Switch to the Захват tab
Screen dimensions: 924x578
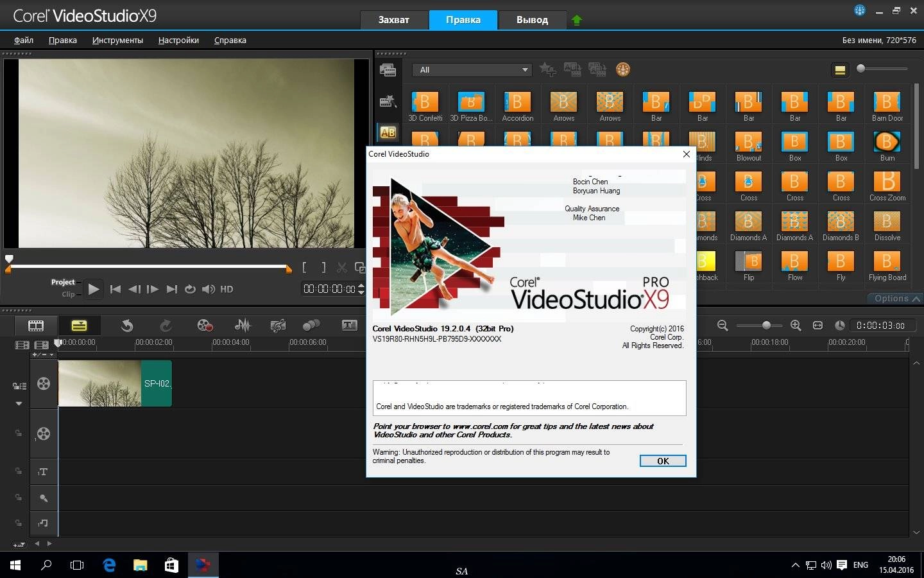393,20
